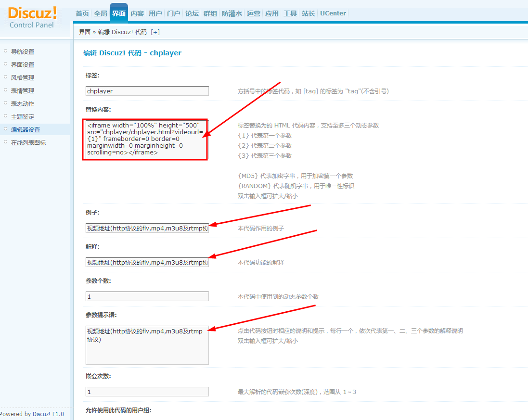The height and width of the screenshot is (420, 528).
Task: Select 编辑器设置 in the sidebar
Action: coord(26,129)
